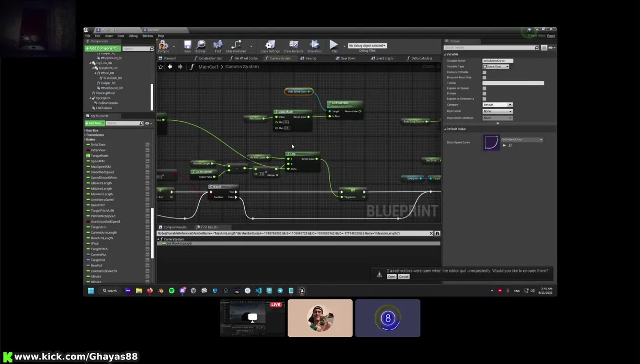Open Class Settings from the toolbar
The width and height of the screenshot is (640, 364).
coord(270,45)
